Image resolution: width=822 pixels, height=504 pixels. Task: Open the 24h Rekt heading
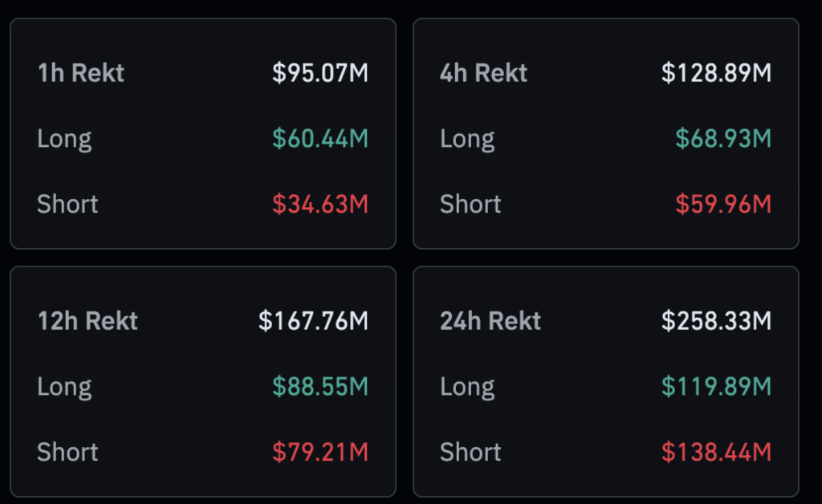tap(490, 321)
